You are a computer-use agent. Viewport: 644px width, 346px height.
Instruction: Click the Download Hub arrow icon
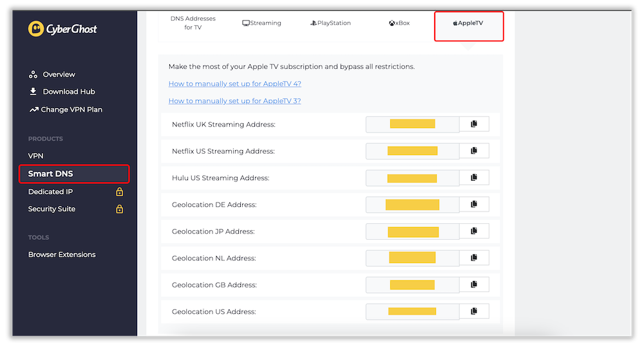click(x=33, y=91)
